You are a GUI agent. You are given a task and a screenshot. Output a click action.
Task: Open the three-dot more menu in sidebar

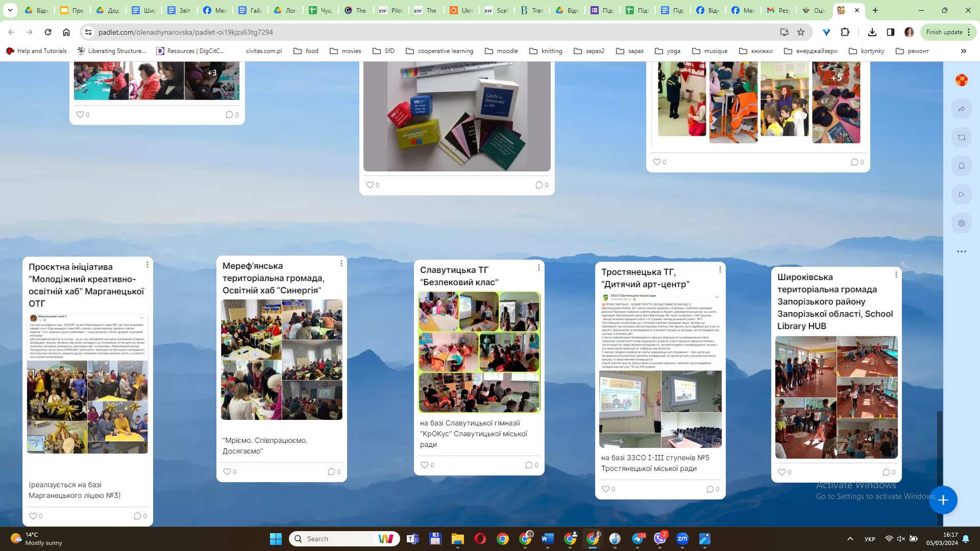[962, 252]
